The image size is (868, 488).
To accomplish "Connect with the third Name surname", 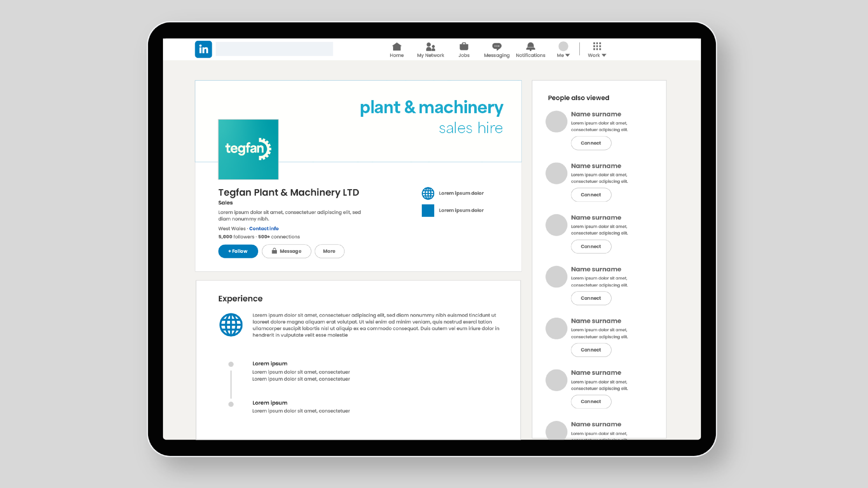I will click(591, 246).
